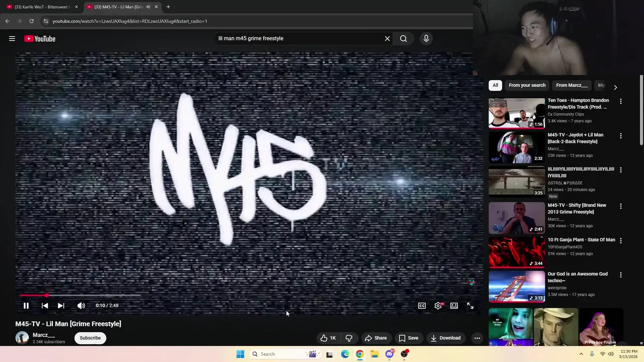Open Discord from the taskbar
The width and height of the screenshot is (644, 362).
tap(389, 354)
